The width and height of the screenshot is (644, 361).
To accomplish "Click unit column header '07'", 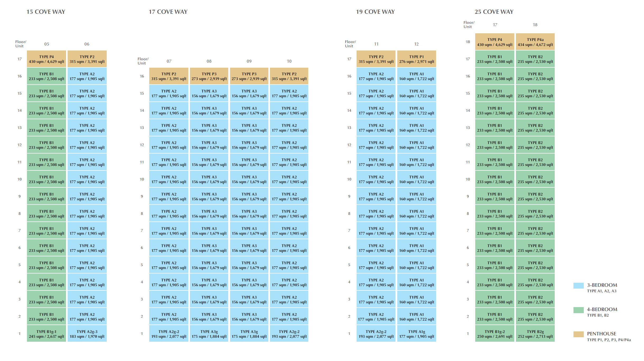I will coord(169,61).
